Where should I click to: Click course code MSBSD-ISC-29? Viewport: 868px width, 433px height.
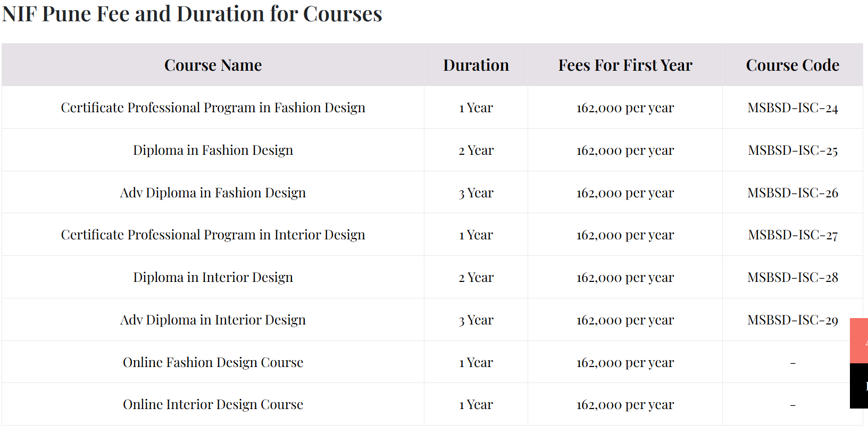[792, 320]
